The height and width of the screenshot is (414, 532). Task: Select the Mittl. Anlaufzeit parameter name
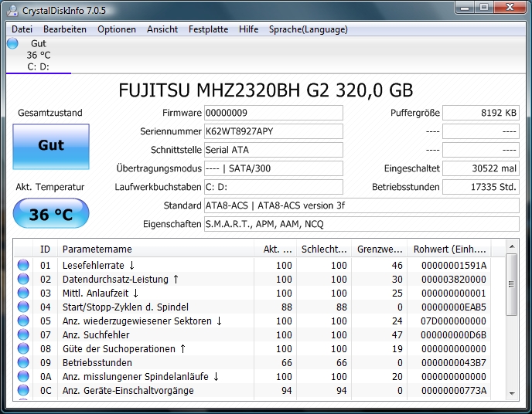click(101, 293)
